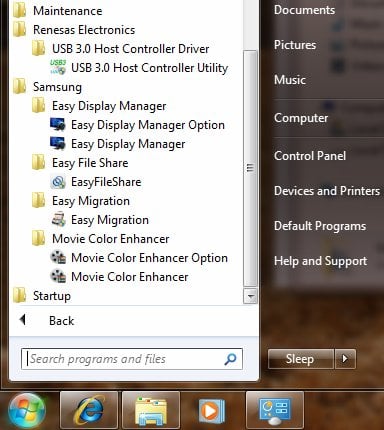Open Music from the Start menu
This screenshot has height=430, width=384.
click(x=290, y=80)
